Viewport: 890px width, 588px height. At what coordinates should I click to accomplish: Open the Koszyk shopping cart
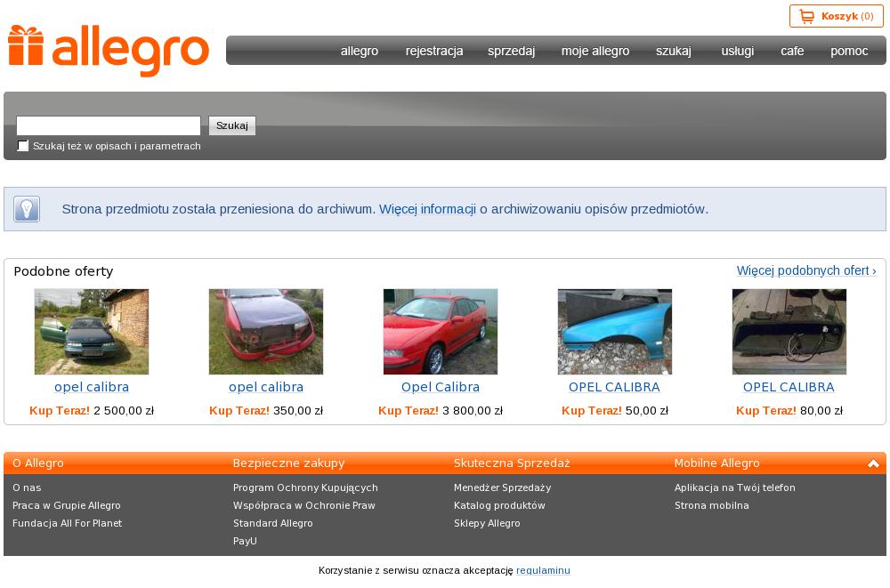click(836, 16)
